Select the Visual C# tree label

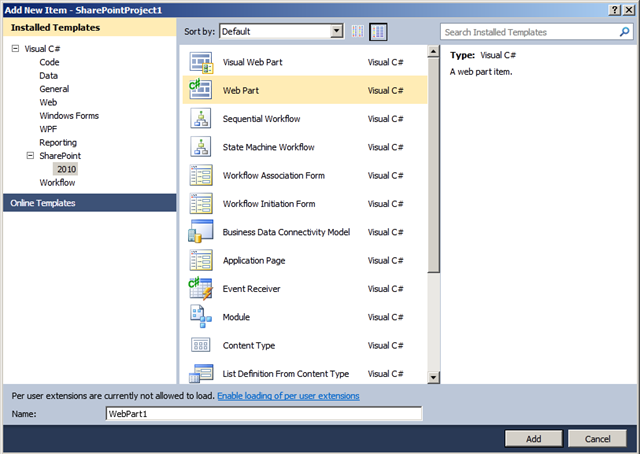(x=42, y=49)
